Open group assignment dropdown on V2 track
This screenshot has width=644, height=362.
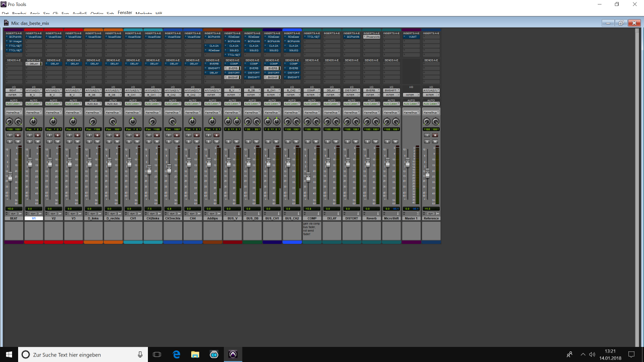click(54, 113)
